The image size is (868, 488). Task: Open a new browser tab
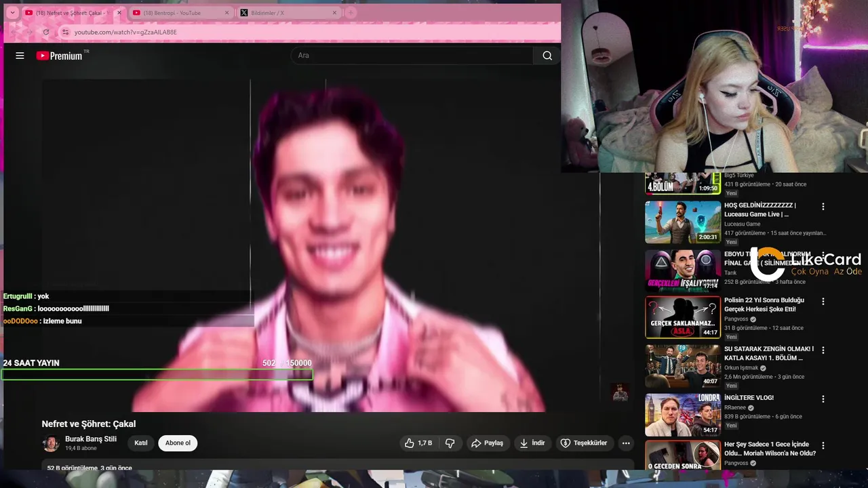click(x=351, y=13)
